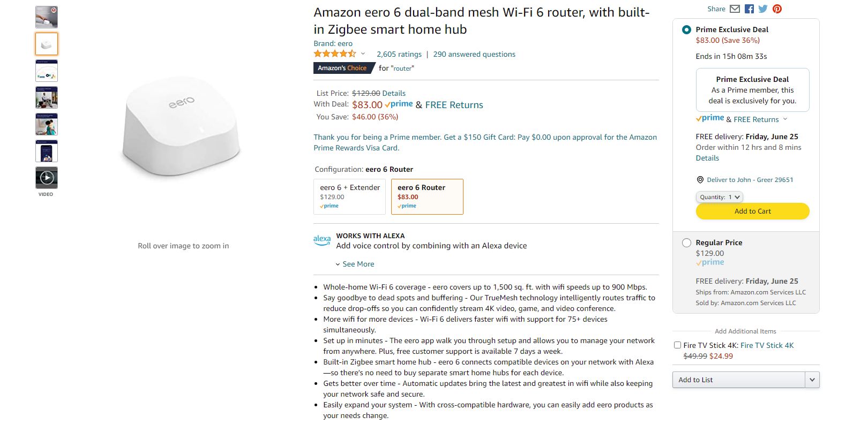Open the 290 answered questions link
Viewport: 868px width, 425px height.
coord(474,54)
